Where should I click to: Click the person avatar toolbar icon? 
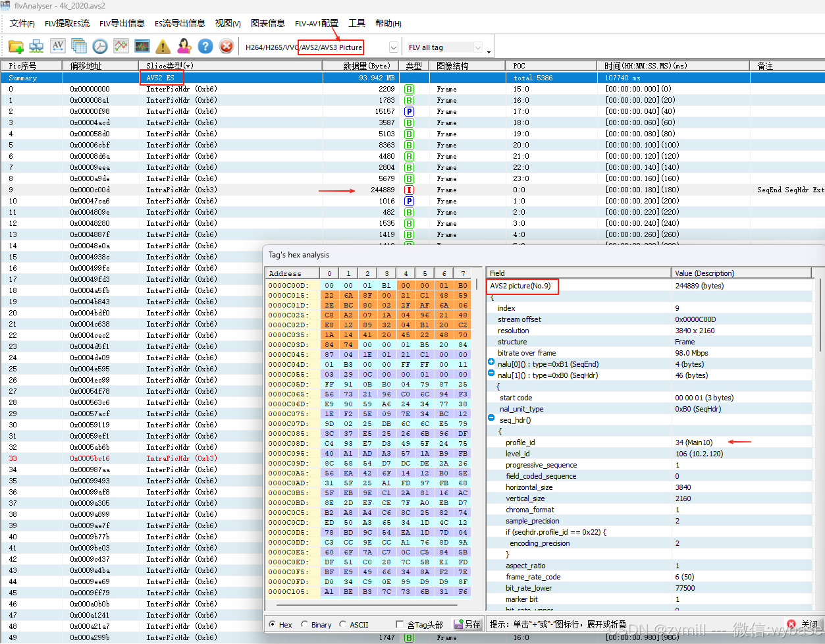point(184,46)
